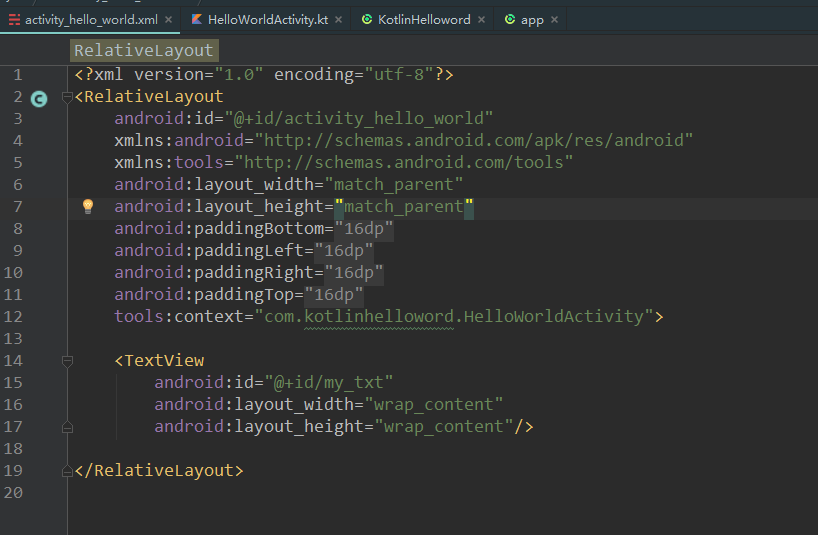Image resolution: width=818 pixels, height=535 pixels.
Task: Click the android:paddingBottom attribute name
Action: pyautogui.click(x=219, y=229)
